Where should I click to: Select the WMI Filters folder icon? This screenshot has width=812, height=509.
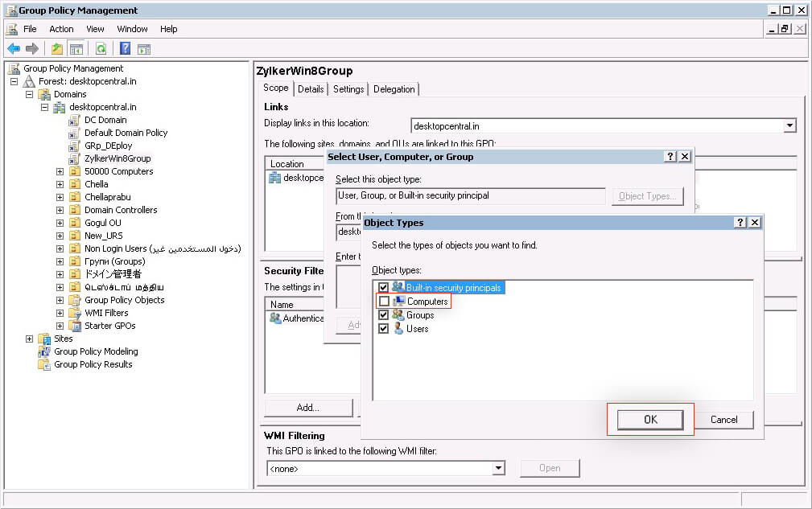76,313
